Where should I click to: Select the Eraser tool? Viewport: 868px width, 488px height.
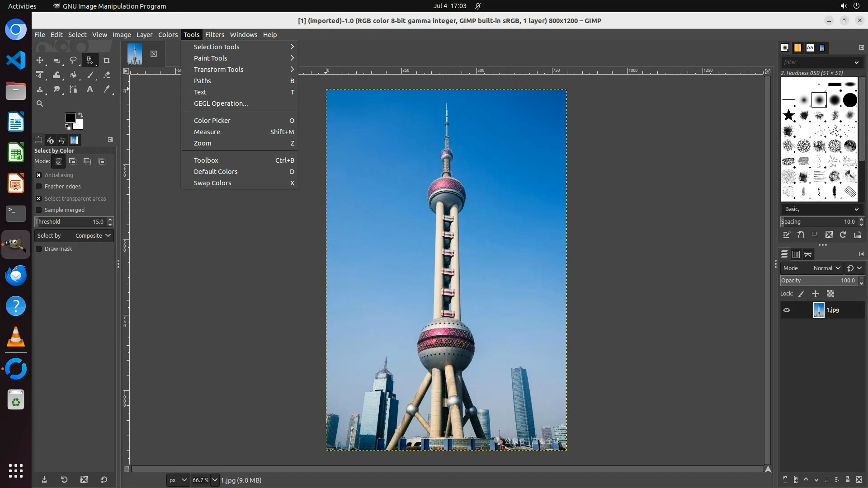coord(107,75)
